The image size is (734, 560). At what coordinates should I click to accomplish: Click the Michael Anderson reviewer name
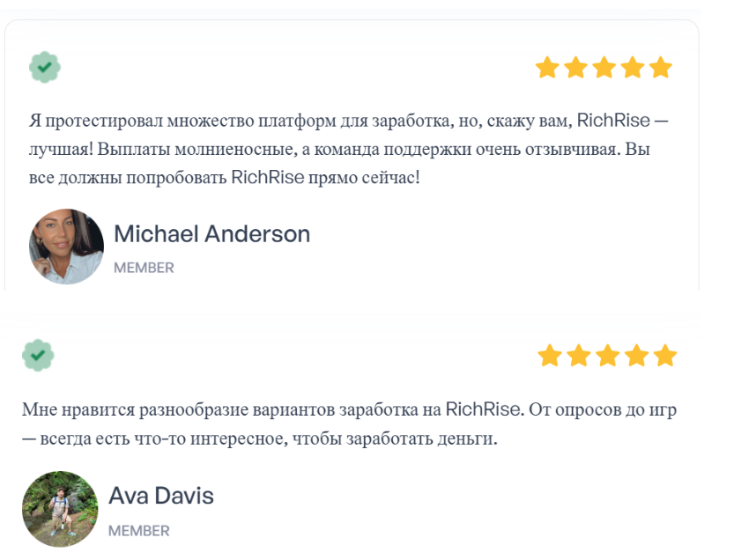click(x=211, y=234)
